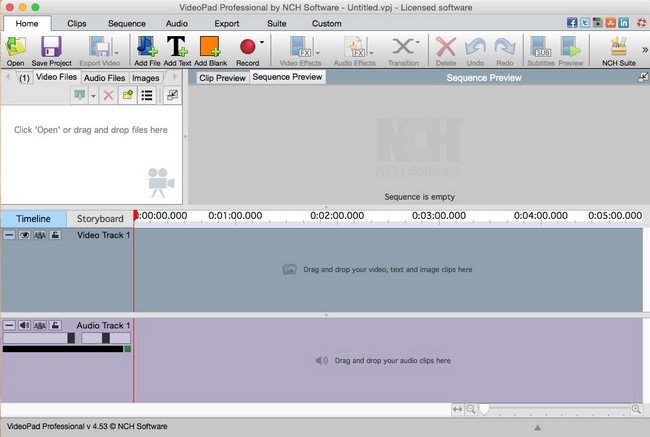Open the Export ribbon tab

click(x=226, y=24)
